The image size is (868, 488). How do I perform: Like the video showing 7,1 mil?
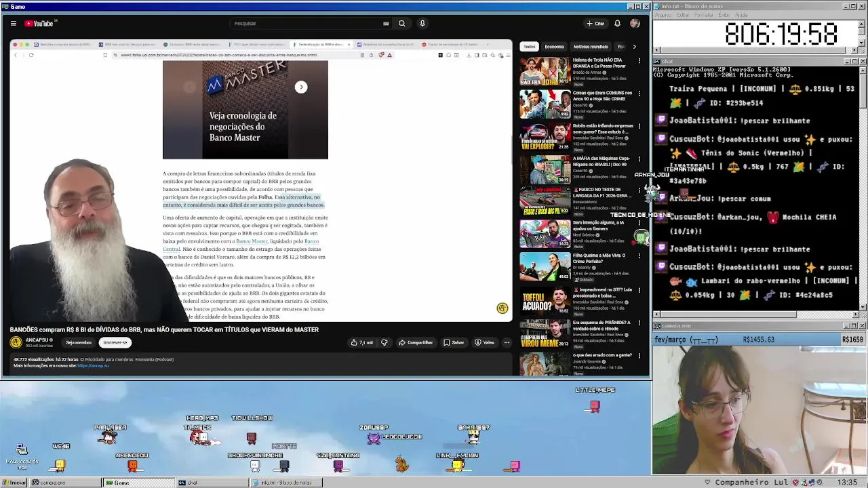coord(362,342)
